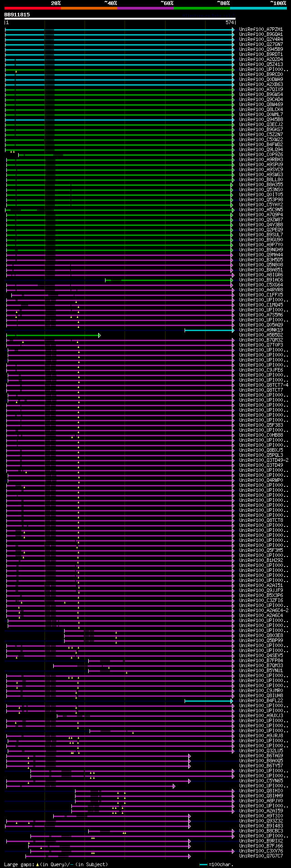Image resolution: width=291 pixels, height=868 pixels.
Task: Click the purple ~60% identity legend segment
Action: (x=145, y=8)
